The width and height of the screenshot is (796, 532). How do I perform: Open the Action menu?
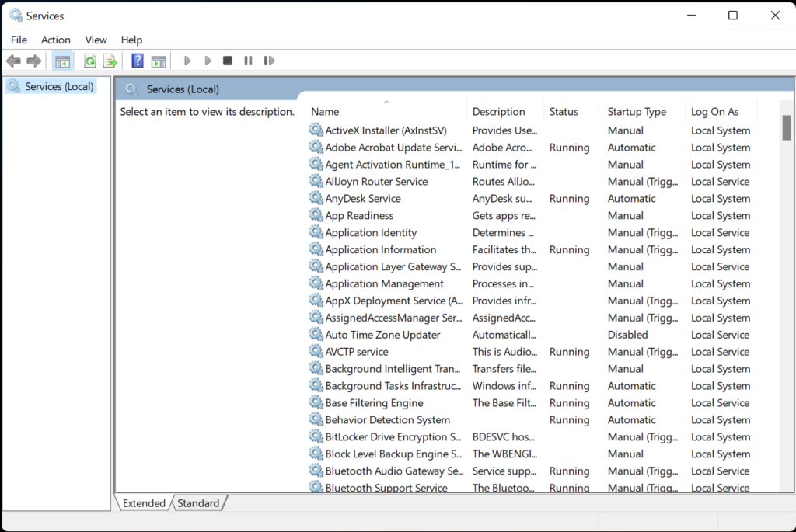point(55,40)
